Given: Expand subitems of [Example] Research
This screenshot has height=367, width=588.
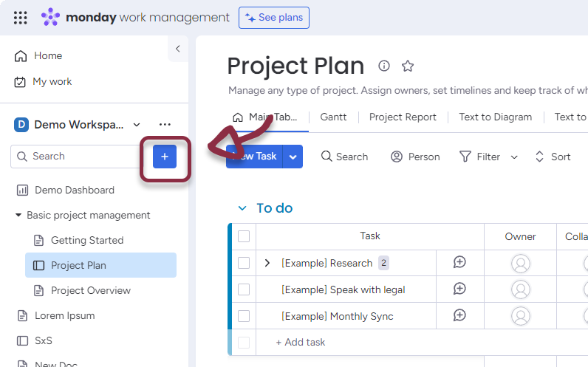Looking at the screenshot, I should [x=267, y=263].
